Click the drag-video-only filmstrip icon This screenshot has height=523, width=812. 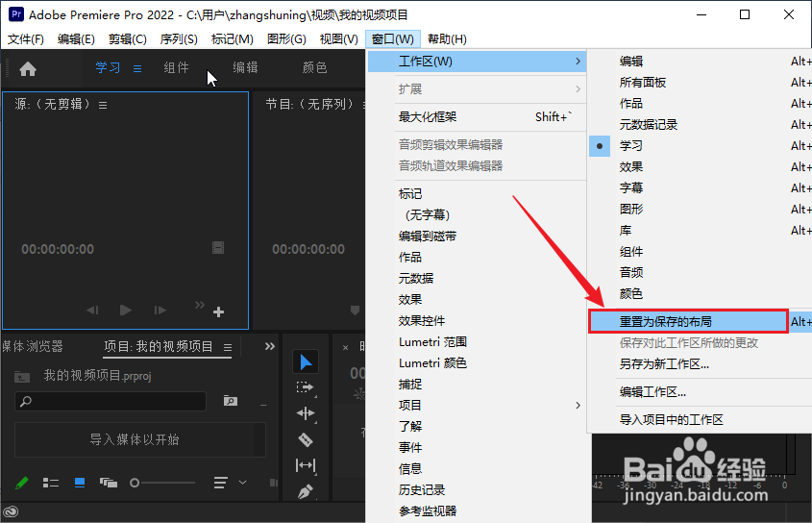[x=218, y=248]
